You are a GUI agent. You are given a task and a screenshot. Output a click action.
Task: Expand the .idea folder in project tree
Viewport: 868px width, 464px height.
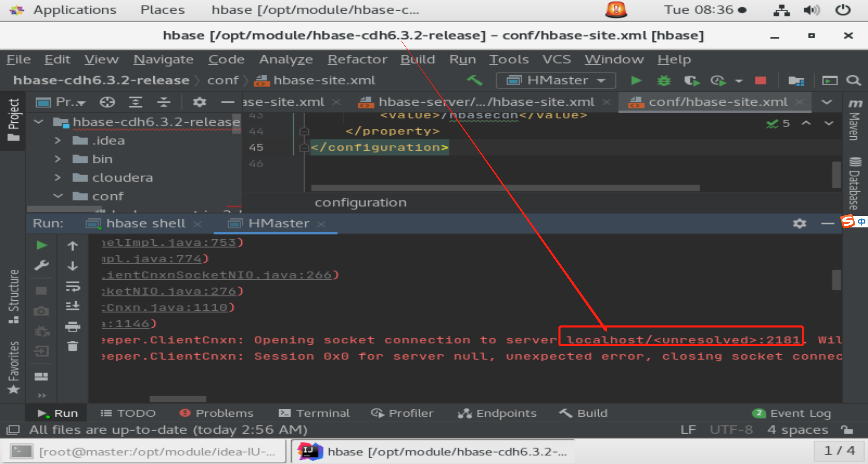tap(58, 140)
